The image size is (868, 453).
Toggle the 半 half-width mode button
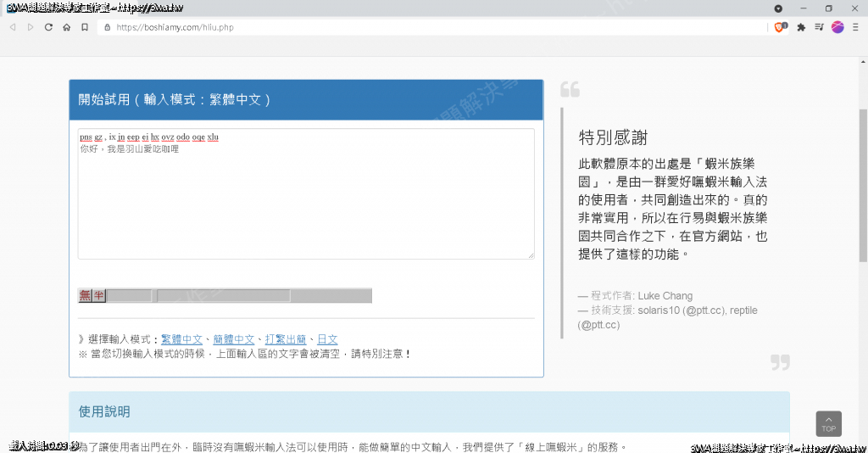pyautogui.click(x=99, y=295)
